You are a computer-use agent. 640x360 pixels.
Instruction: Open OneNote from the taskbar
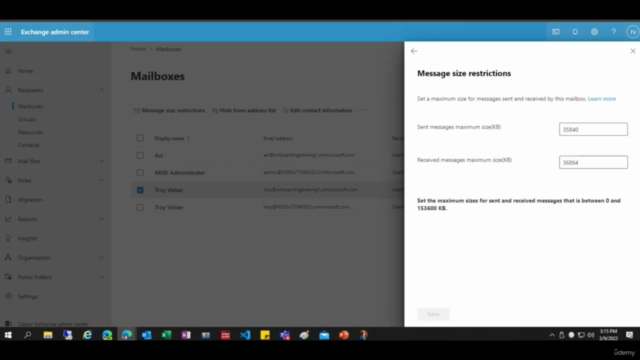click(x=186, y=335)
